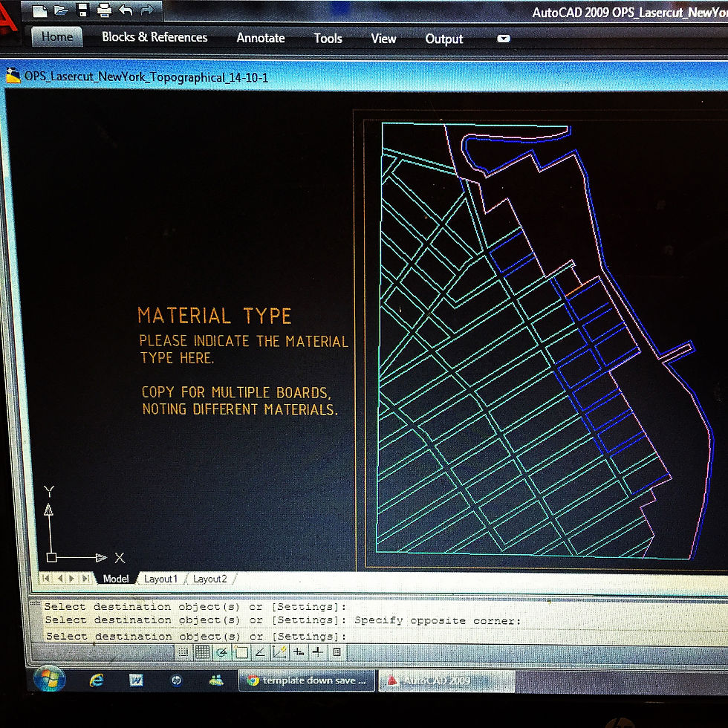This screenshot has width=728, height=728.
Task: Switch to the Layout2 tab
Action: (x=209, y=579)
